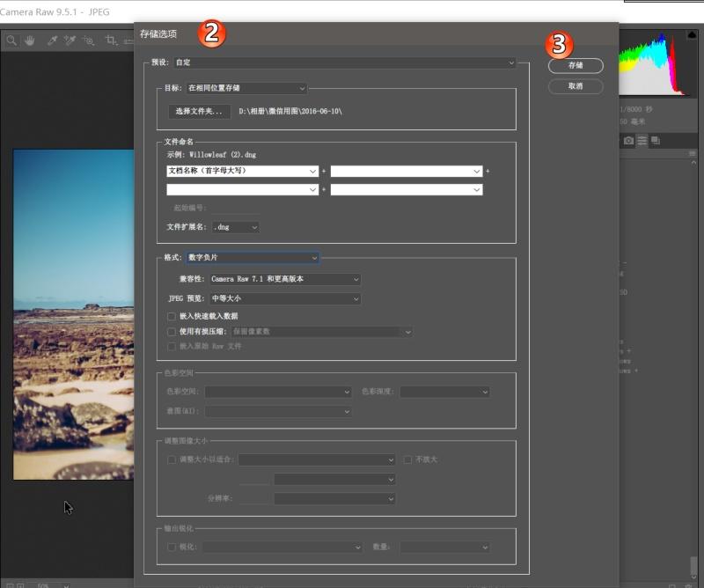
Task: Open the second file naming dropdown
Action: pos(407,171)
